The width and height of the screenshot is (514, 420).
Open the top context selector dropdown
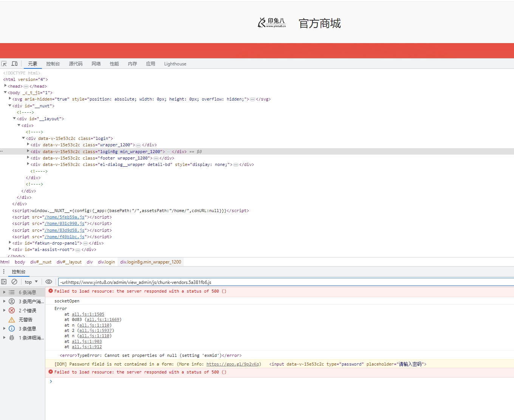click(31, 282)
